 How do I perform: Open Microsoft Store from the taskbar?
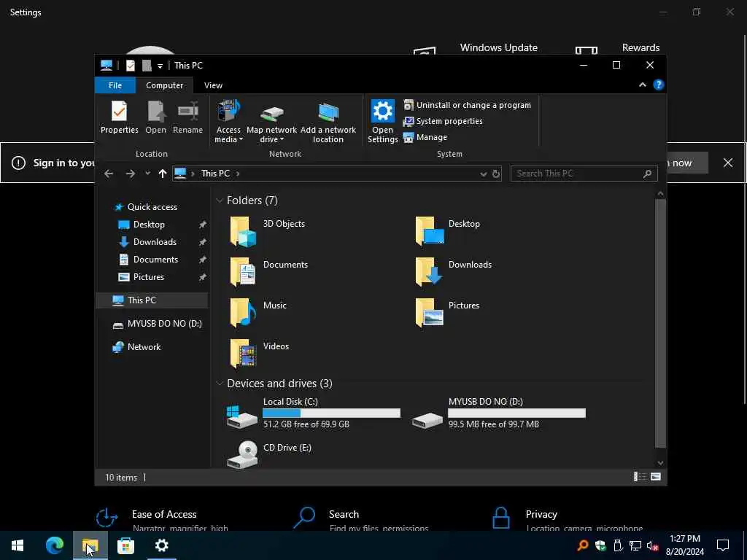[x=125, y=545]
